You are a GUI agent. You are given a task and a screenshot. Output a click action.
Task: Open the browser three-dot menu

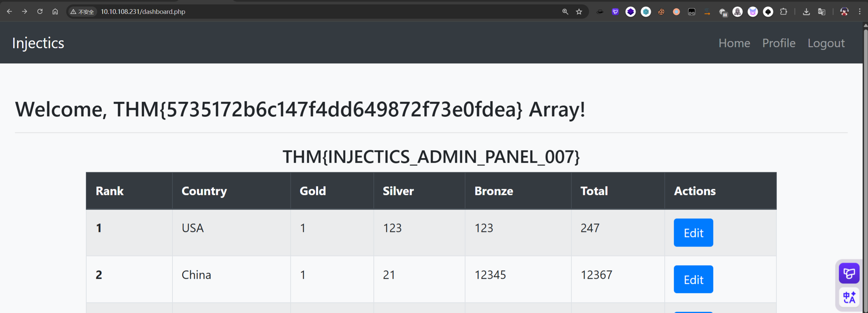[860, 12]
